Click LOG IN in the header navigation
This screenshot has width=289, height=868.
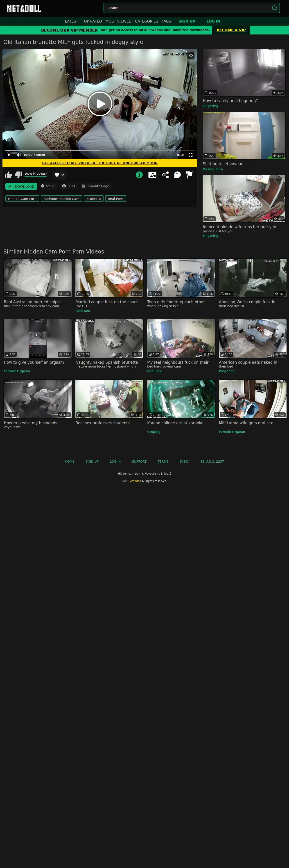(x=213, y=21)
